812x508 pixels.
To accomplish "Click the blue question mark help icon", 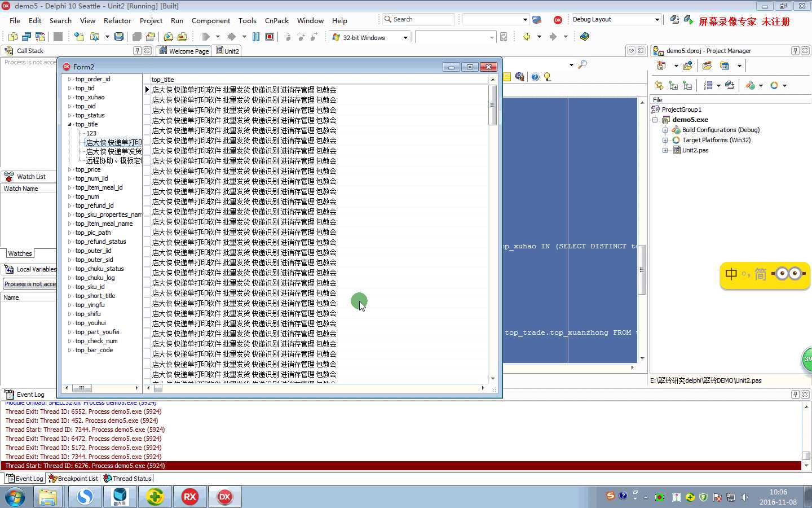I will pyautogui.click(x=535, y=77).
